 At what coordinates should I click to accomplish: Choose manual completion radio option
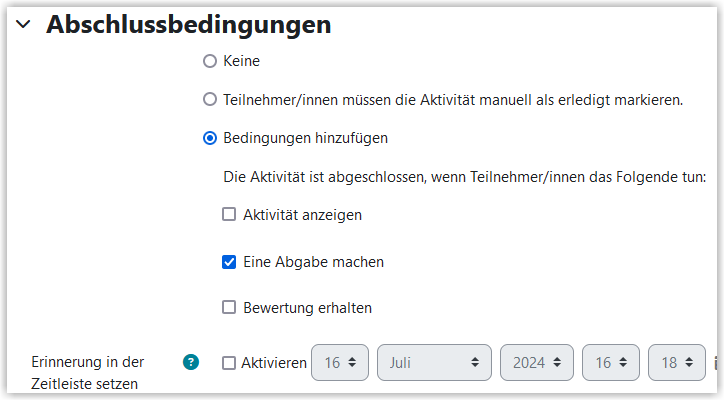pos(210,99)
